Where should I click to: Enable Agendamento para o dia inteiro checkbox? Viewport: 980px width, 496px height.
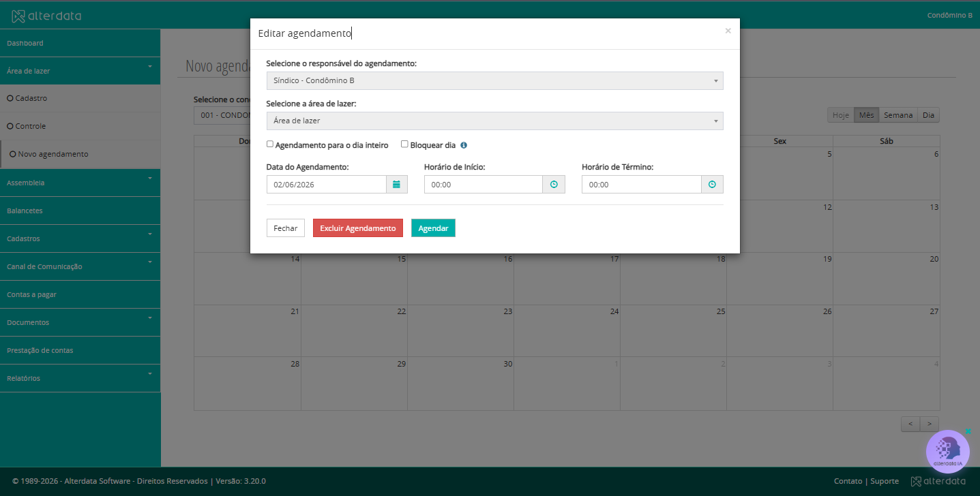point(270,144)
